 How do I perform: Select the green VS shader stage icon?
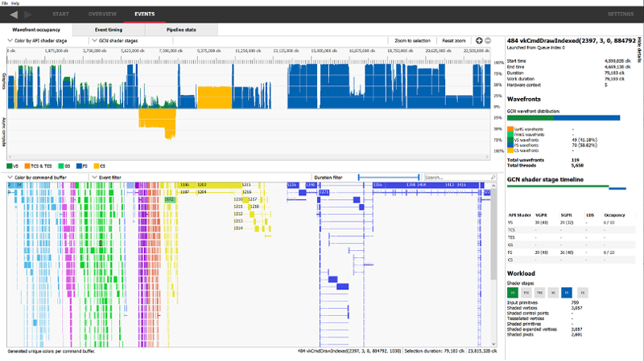click(x=512, y=293)
